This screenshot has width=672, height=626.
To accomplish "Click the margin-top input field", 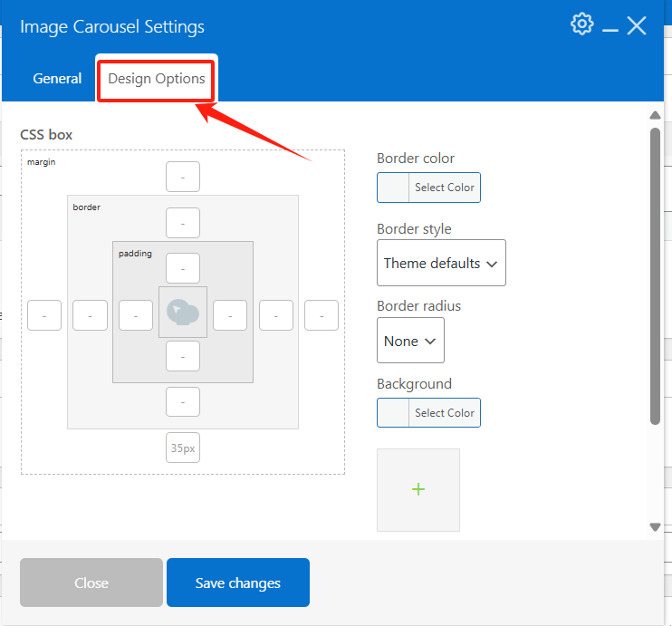I will [183, 177].
